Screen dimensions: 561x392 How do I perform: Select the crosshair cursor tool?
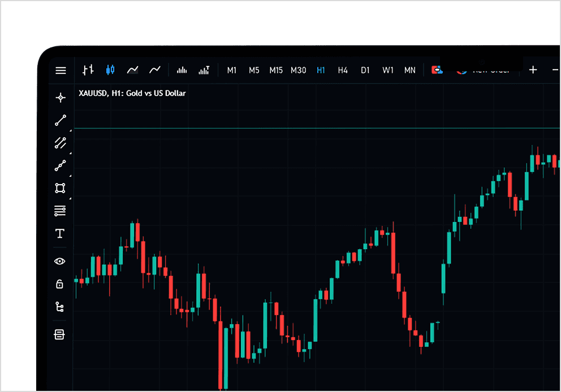(x=61, y=98)
